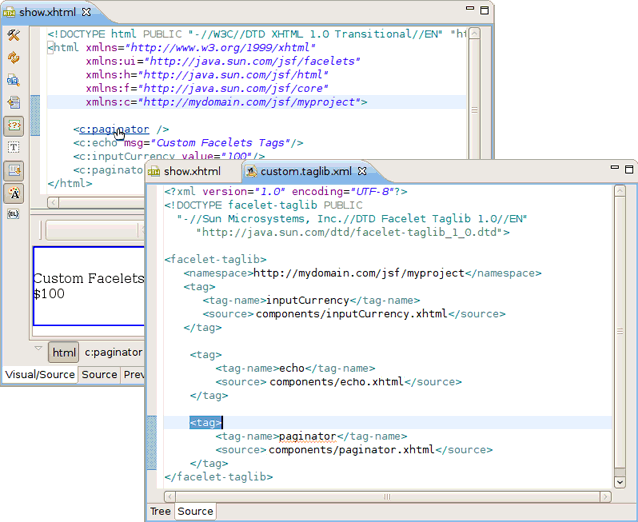Click scroll-up arrow in taglib editor scrollbar
The image size is (638, 522).
click(620, 191)
